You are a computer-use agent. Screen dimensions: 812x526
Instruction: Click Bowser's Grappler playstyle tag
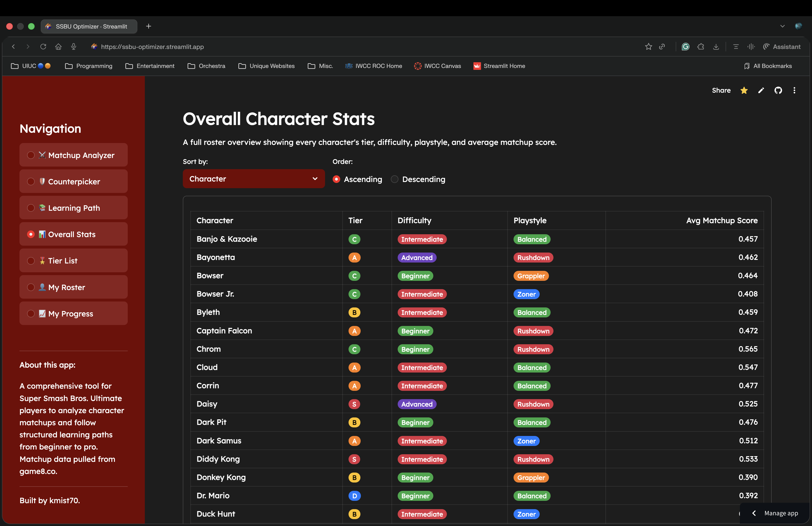tap(531, 276)
